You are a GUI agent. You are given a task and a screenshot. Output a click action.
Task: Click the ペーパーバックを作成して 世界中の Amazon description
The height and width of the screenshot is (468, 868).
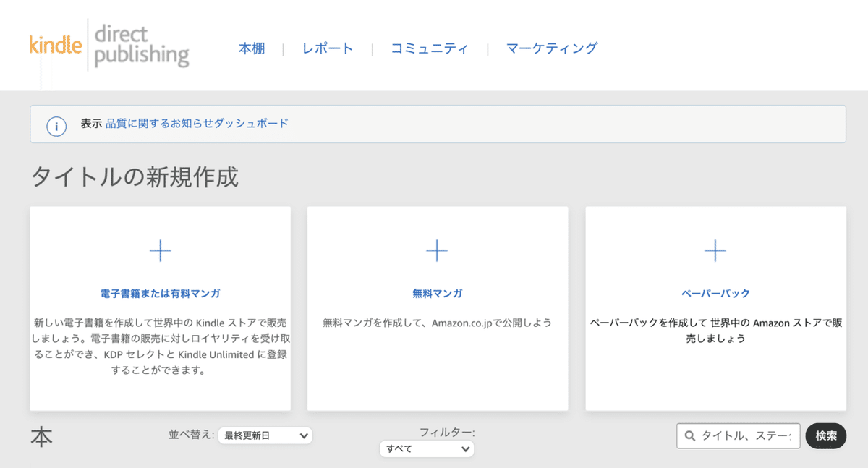[x=715, y=331]
